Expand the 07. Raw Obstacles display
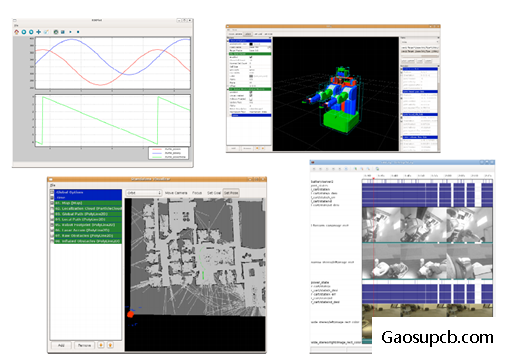The height and width of the screenshot is (361, 506). click(52, 236)
